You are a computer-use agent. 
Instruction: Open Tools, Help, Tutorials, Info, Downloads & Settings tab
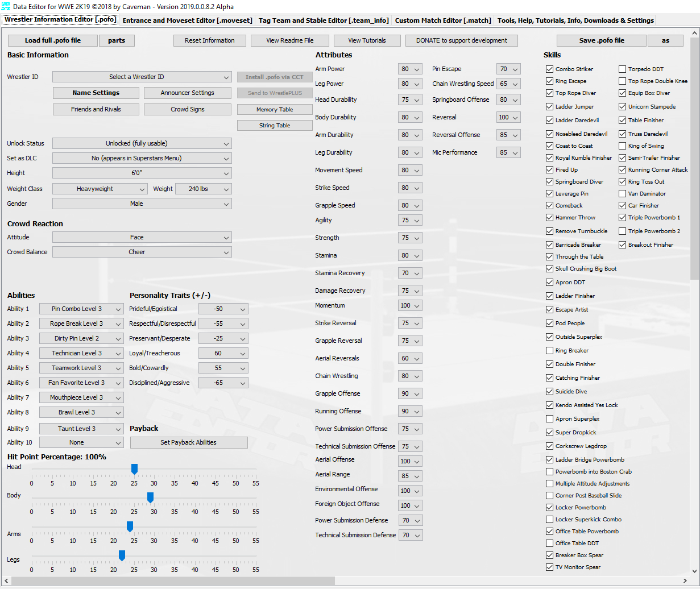tap(575, 20)
